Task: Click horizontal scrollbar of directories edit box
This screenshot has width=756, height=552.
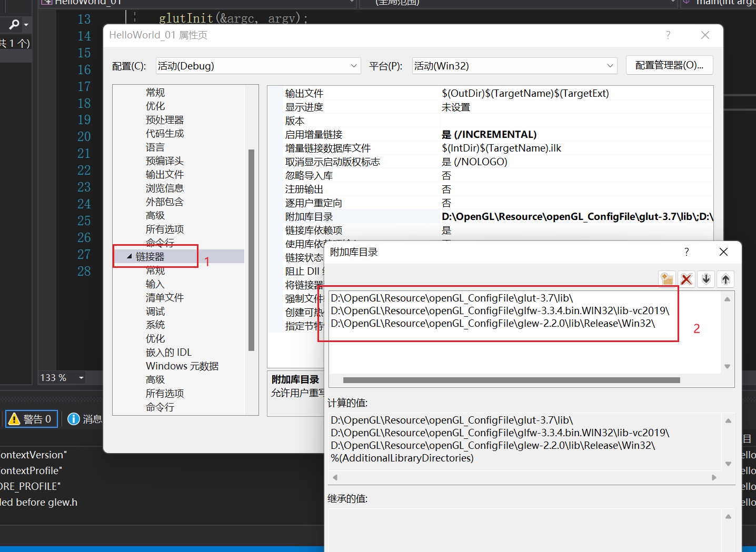Action: pos(511,380)
